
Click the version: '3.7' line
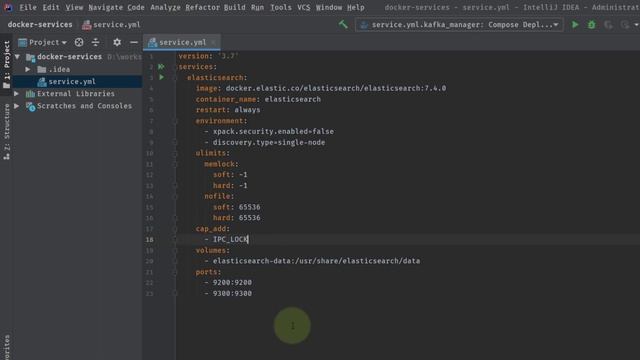coord(208,56)
